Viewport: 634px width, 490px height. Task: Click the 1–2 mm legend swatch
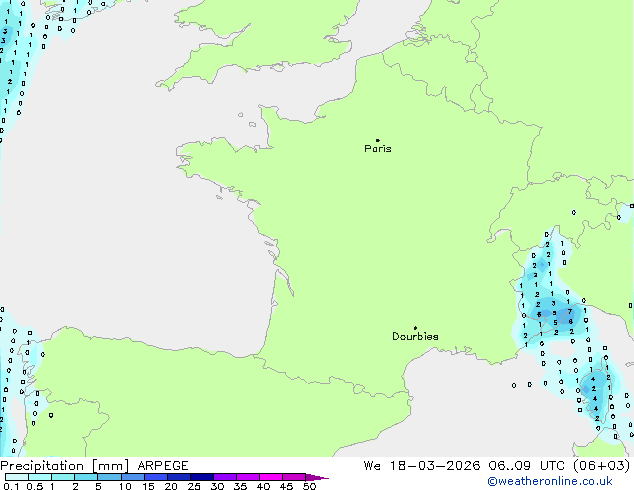point(63,477)
